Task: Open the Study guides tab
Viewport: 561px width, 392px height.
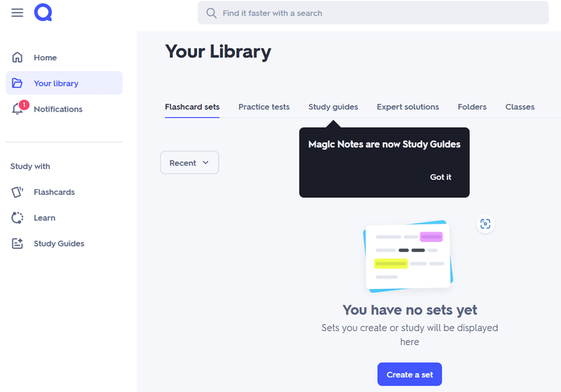Action: click(333, 107)
